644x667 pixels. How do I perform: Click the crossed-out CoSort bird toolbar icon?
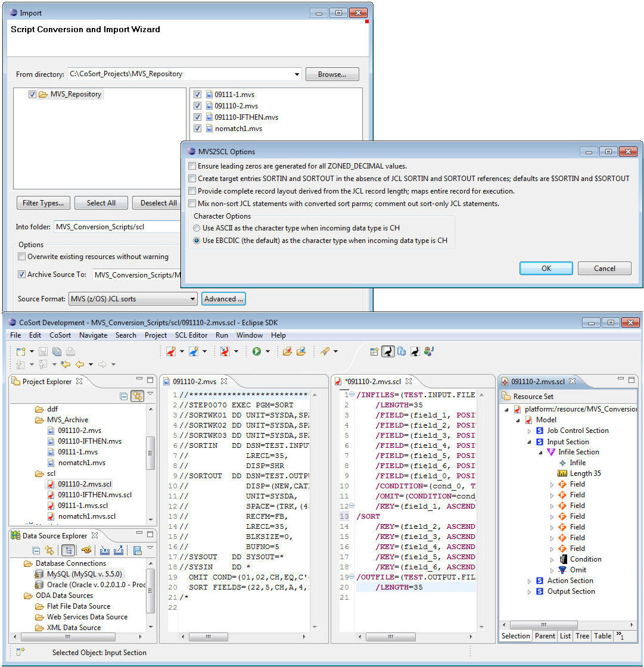225,351
